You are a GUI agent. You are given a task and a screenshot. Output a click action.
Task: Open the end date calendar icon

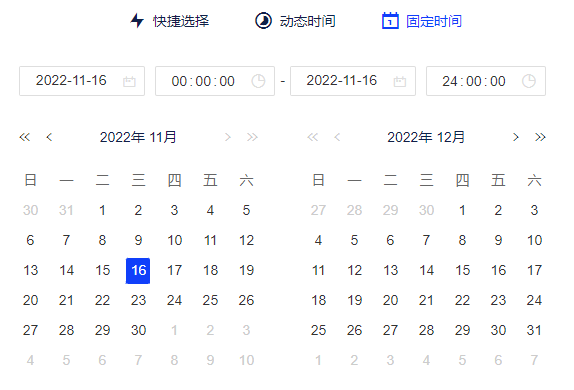[x=400, y=81]
